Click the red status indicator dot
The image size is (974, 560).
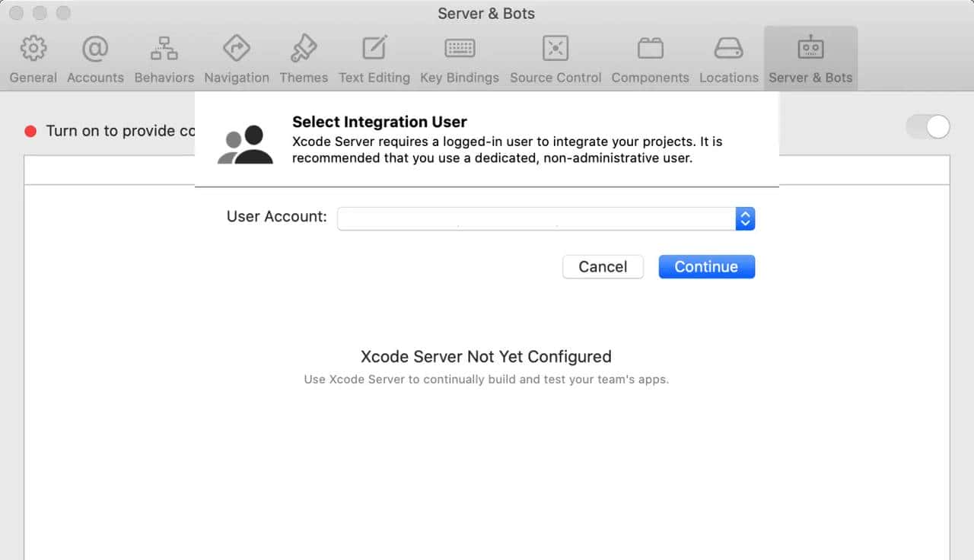tap(30, 130)
